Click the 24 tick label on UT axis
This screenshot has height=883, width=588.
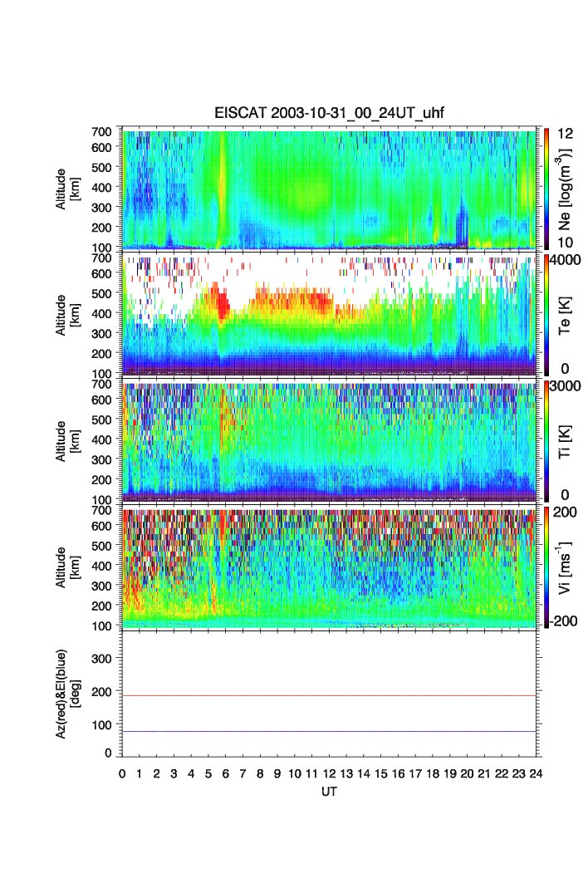coord(536,773)
